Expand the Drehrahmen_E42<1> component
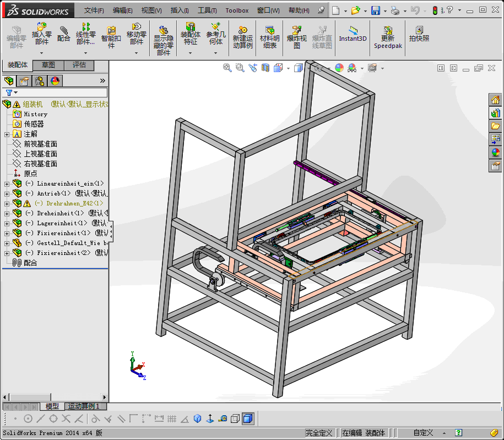This screenshot has width=504, height=440. tap(7, 204)
